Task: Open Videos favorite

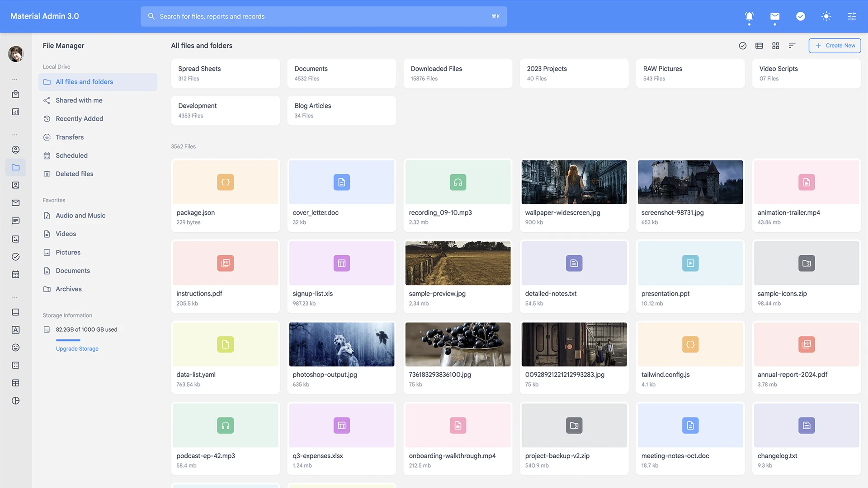Action: (x=98, y=234)
